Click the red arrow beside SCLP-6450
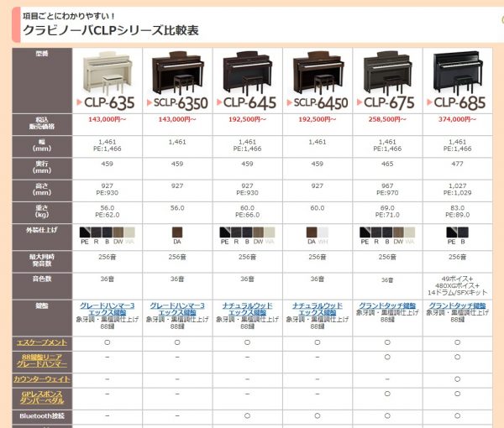The image size is (504, 428). tap(289, 102)
